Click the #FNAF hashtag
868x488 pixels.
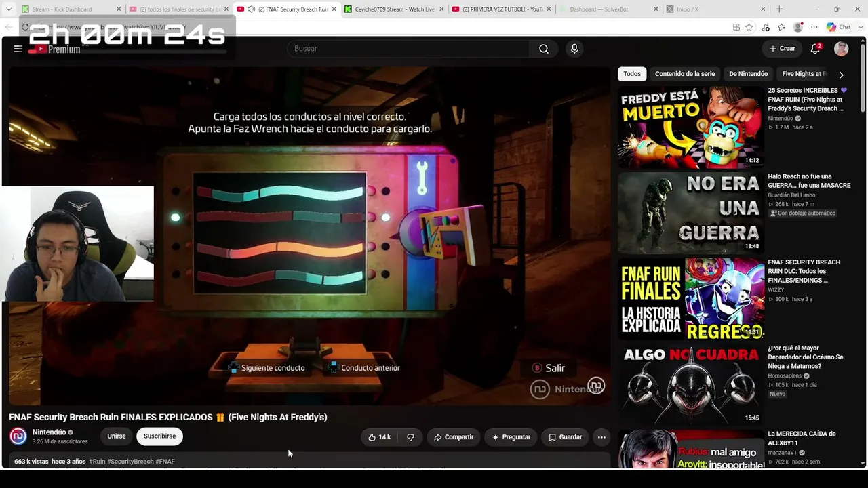tap(165, 462)
